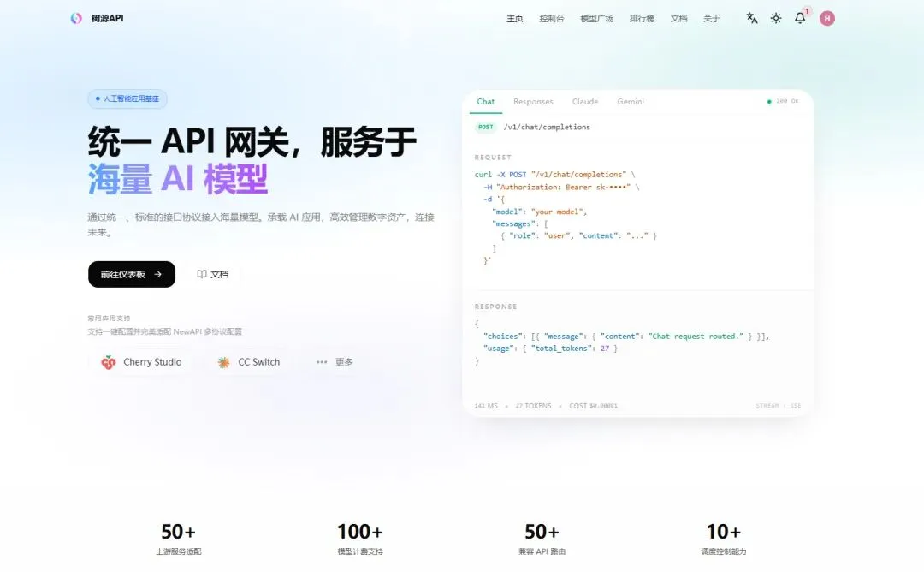Screen dimensions: 924x572
Task: Switch to the Responses tab
Action: pyautogui.click(x=533, y=101)
